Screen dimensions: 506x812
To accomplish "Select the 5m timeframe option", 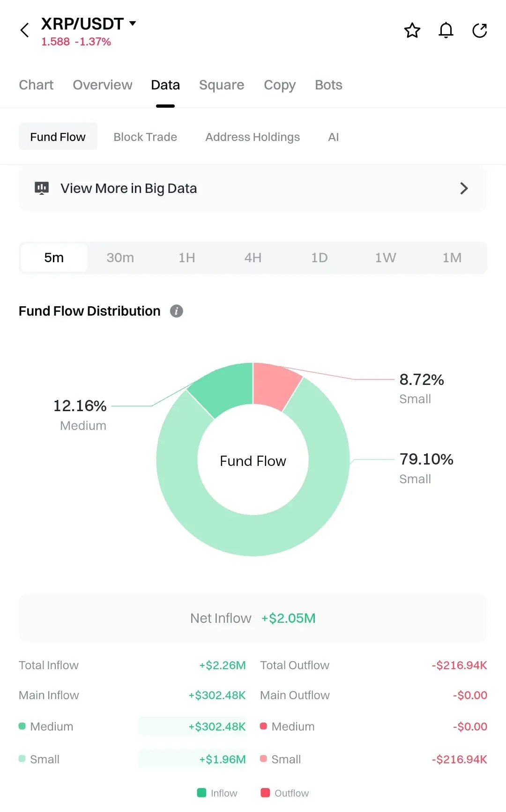I will pos(54,258).
